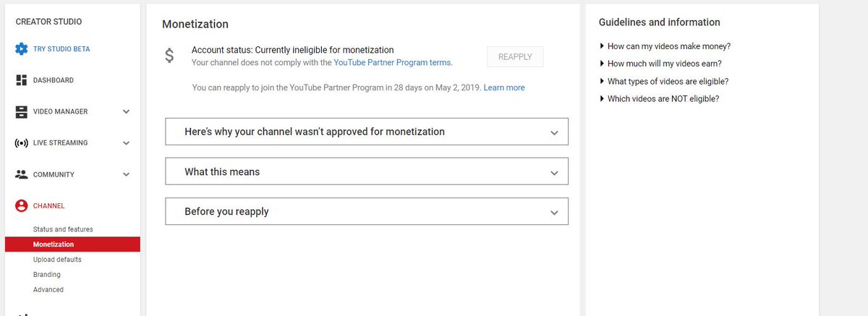Screen dimensions: 868x316
Task: Open Video Manager menu item
Action: pyautogui.click(x=61, y=111)
